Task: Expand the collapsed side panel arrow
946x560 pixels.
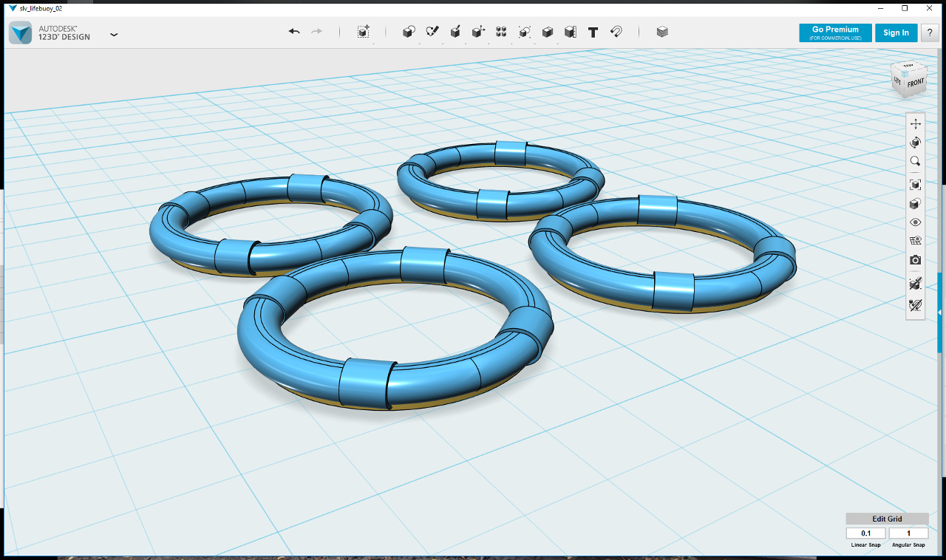Action: (x=939, y=313)
